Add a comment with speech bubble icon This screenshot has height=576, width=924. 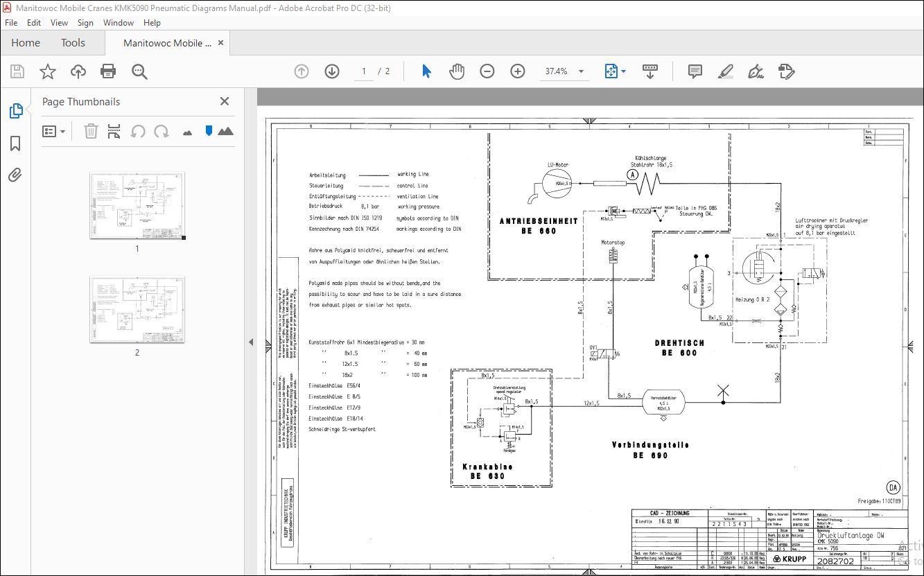(695, 71)
